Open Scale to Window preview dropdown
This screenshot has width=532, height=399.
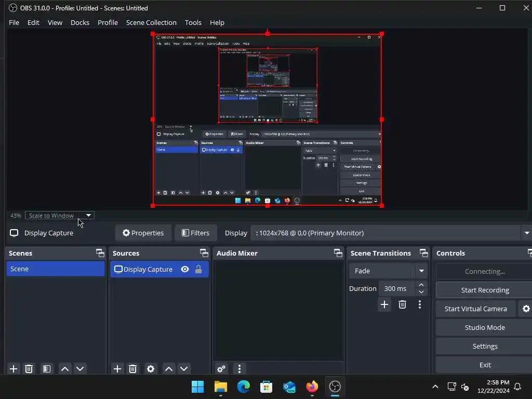(x=60, y=216)
